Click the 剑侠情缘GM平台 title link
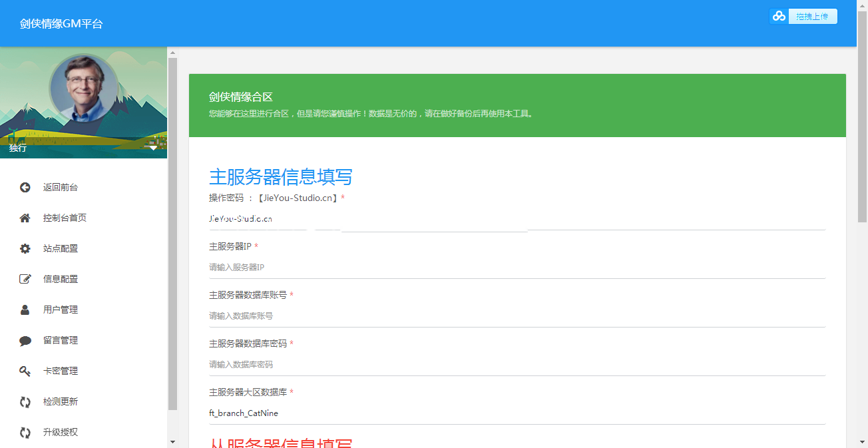The image size is (868, 448). pyautogui.click(x=61, y=24)
